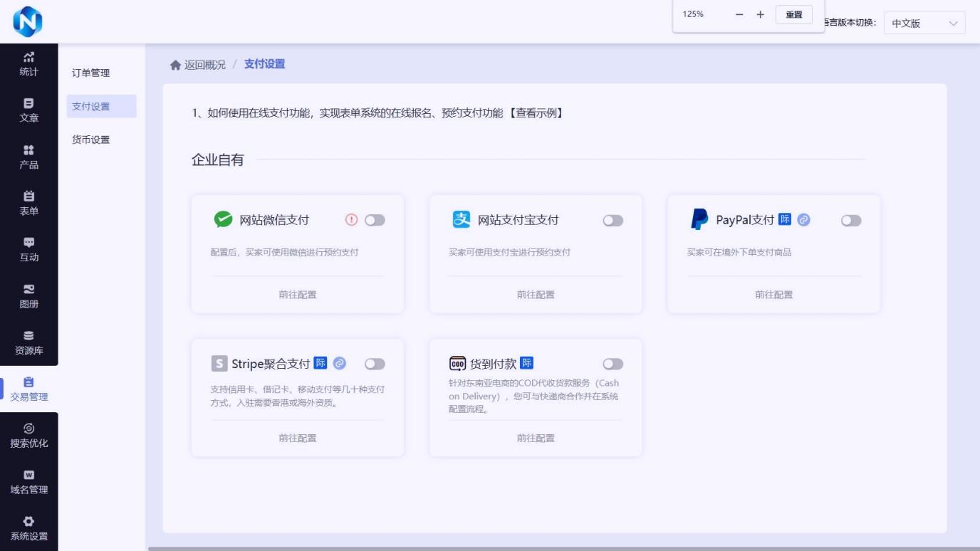Select 货币设置 in the submenu
Viewport: 980px width, 551px height.
pos(91,140)
